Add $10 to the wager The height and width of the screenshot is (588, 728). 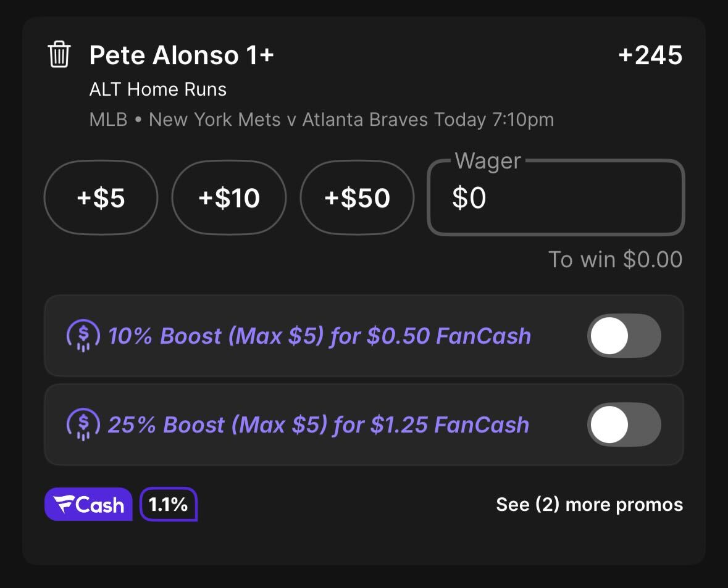coord(229,197)
